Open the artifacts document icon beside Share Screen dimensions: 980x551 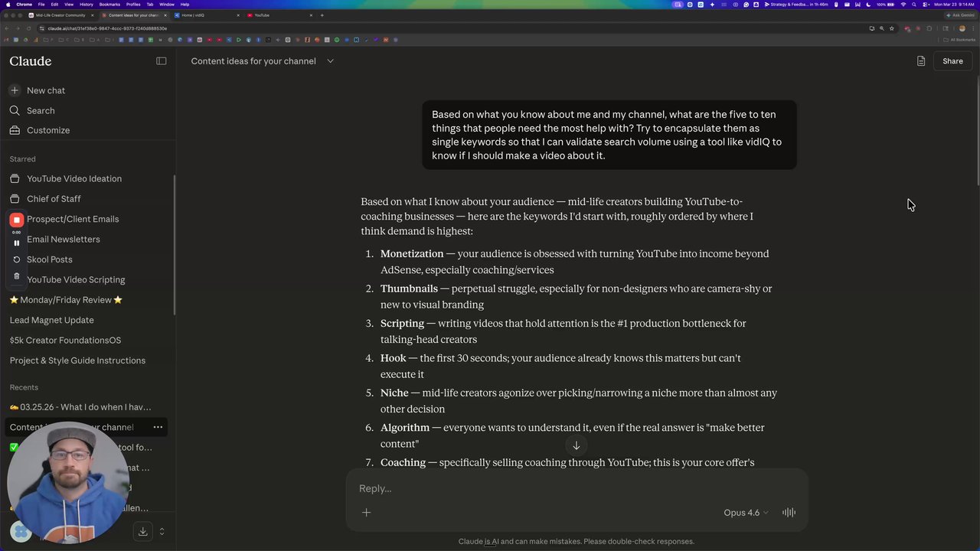point(921,61)
